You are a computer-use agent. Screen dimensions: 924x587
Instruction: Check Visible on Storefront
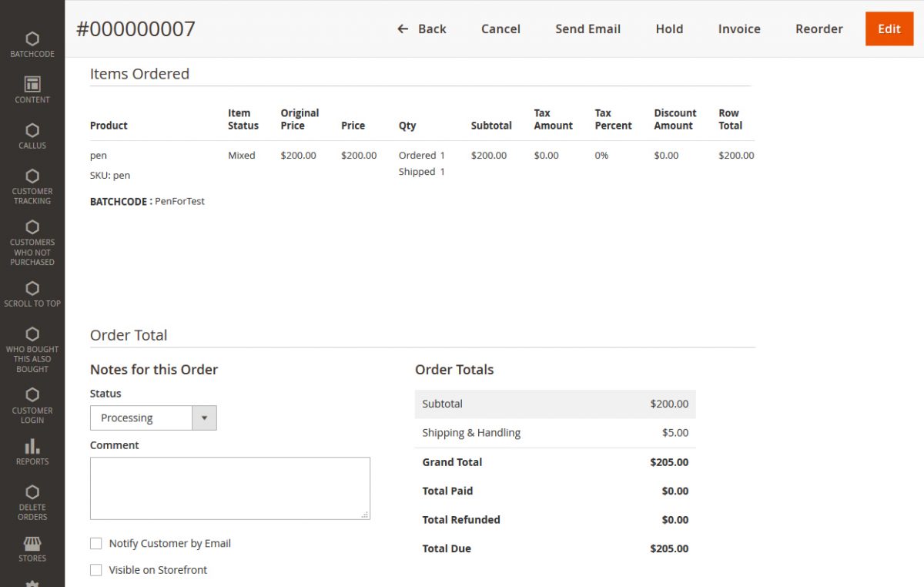click(95, 570)
